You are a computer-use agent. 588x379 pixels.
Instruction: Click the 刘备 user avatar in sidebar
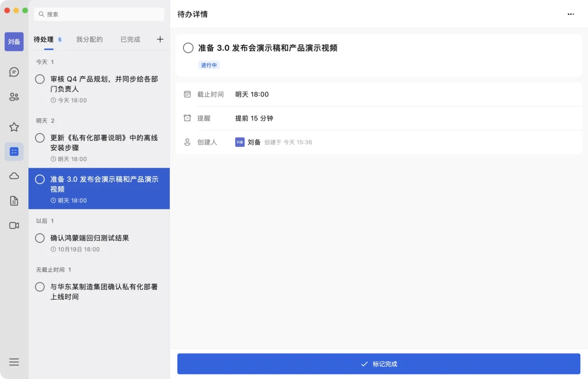[14, 42]
